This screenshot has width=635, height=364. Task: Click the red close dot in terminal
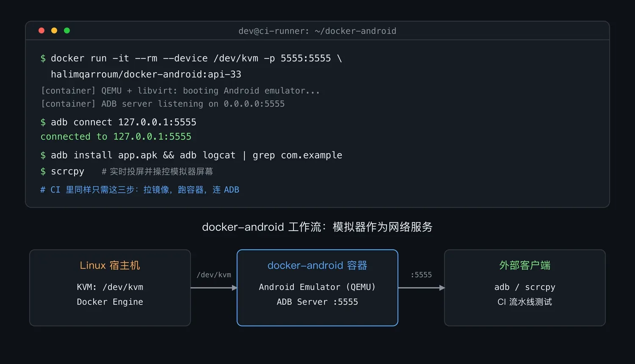click(41, 30)
